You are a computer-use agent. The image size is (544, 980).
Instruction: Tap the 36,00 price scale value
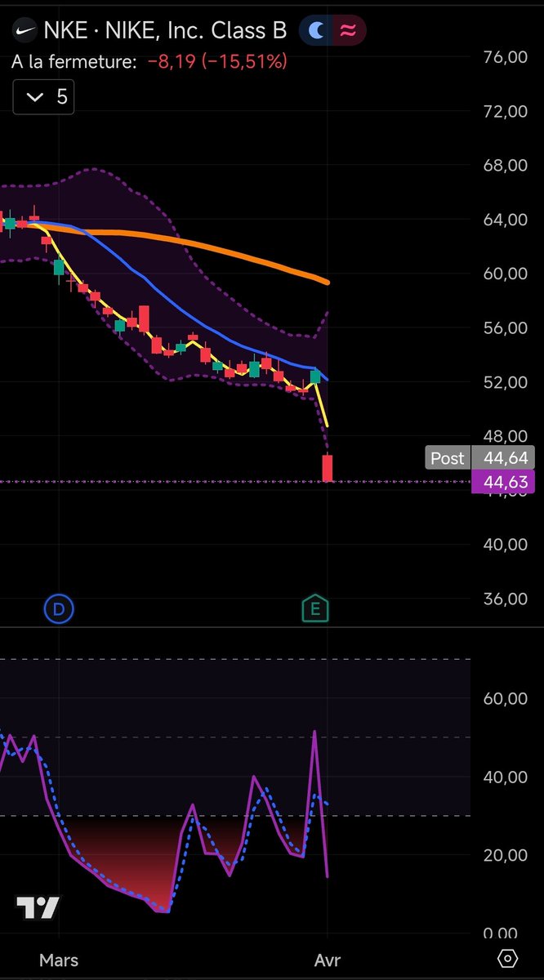coord(505,599)
